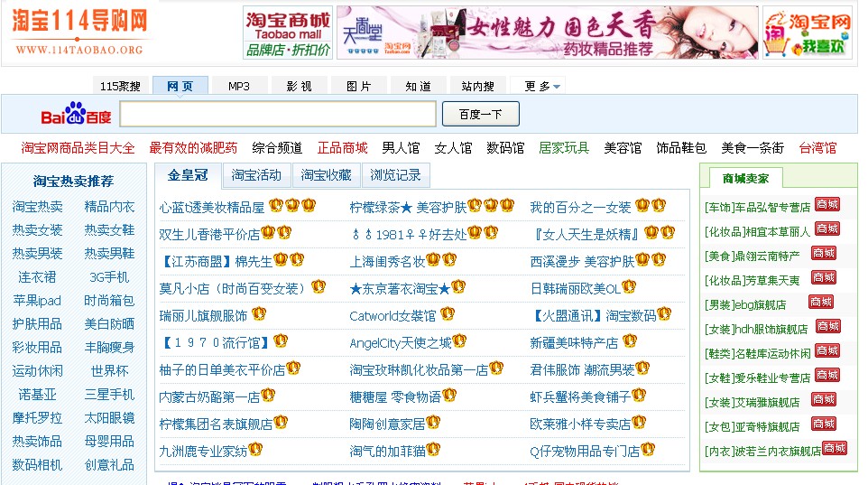Image resolution: width=868 pixels, height=485 pixels.
Task: Switch to the 浏览记录 tab
Action: (x=395, y=175)
